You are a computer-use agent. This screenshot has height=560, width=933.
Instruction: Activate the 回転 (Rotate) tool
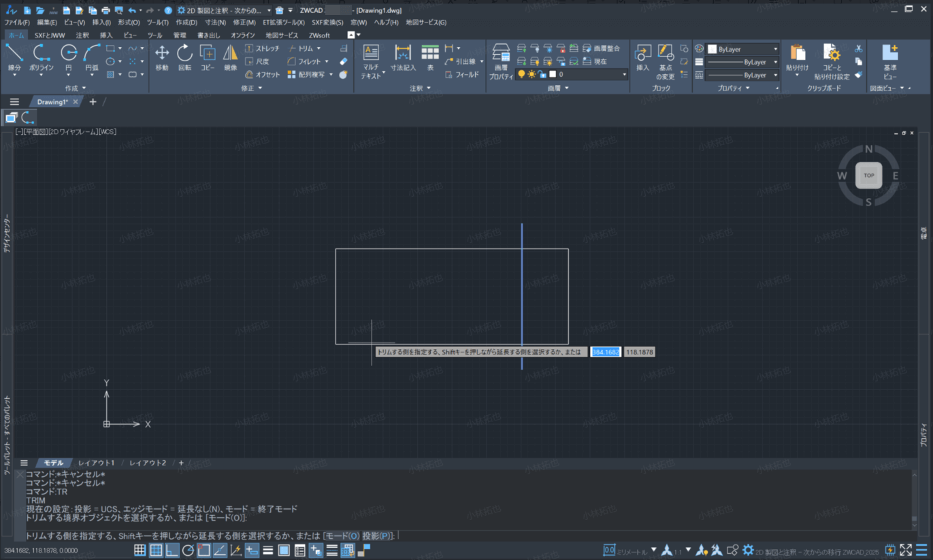click(185, 58)
